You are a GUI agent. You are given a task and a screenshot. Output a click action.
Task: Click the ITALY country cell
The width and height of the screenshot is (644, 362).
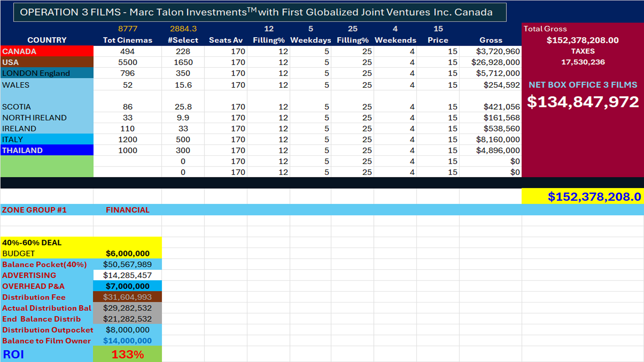pyautogui.click(x=47, y=139)
